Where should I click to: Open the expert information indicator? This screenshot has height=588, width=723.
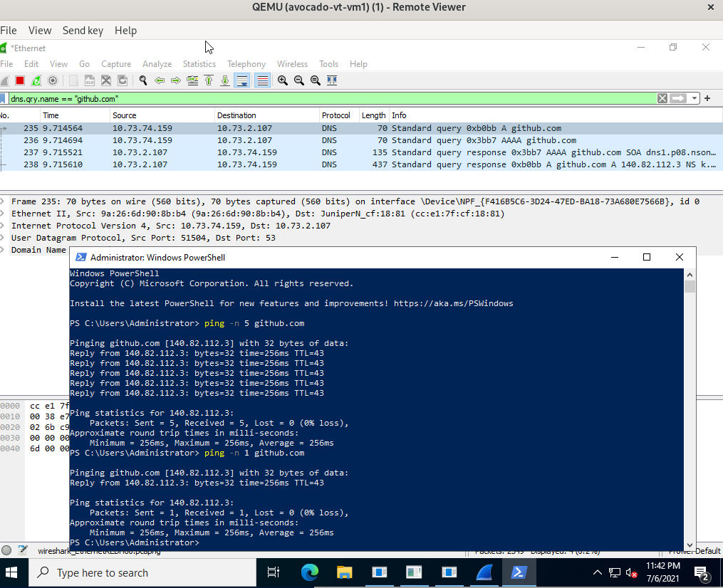(x=7, y=550)
